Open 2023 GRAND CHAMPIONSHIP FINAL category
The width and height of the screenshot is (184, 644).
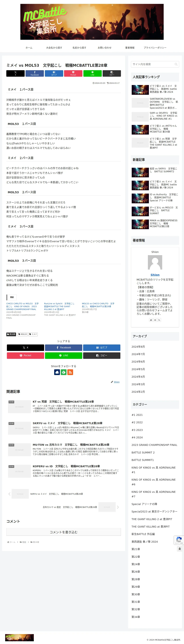tap(154, 445)
